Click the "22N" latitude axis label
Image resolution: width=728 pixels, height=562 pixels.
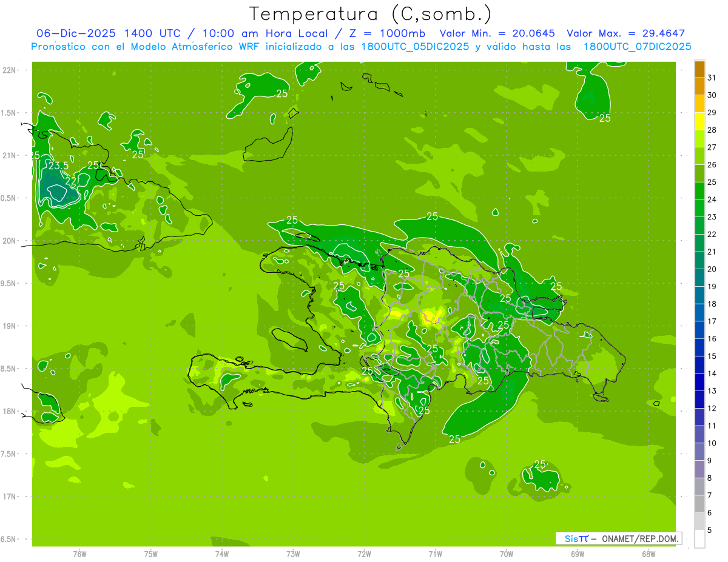9,70
